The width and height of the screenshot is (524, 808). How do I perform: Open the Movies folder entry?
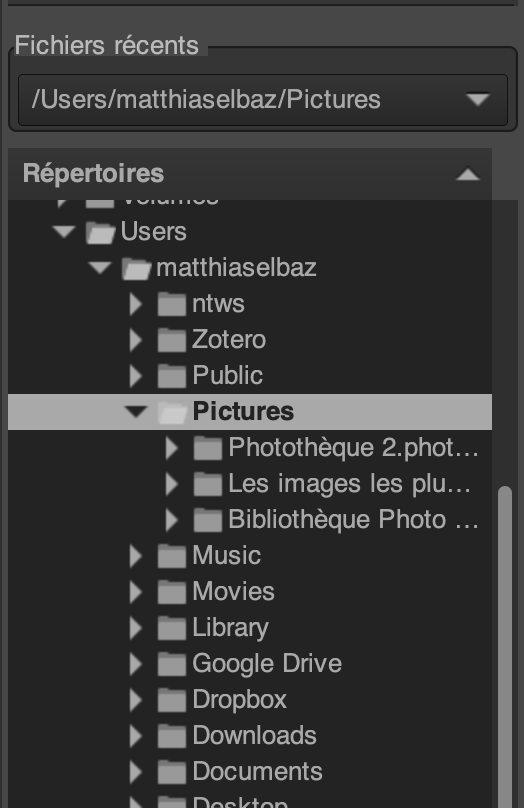[233, 591]
